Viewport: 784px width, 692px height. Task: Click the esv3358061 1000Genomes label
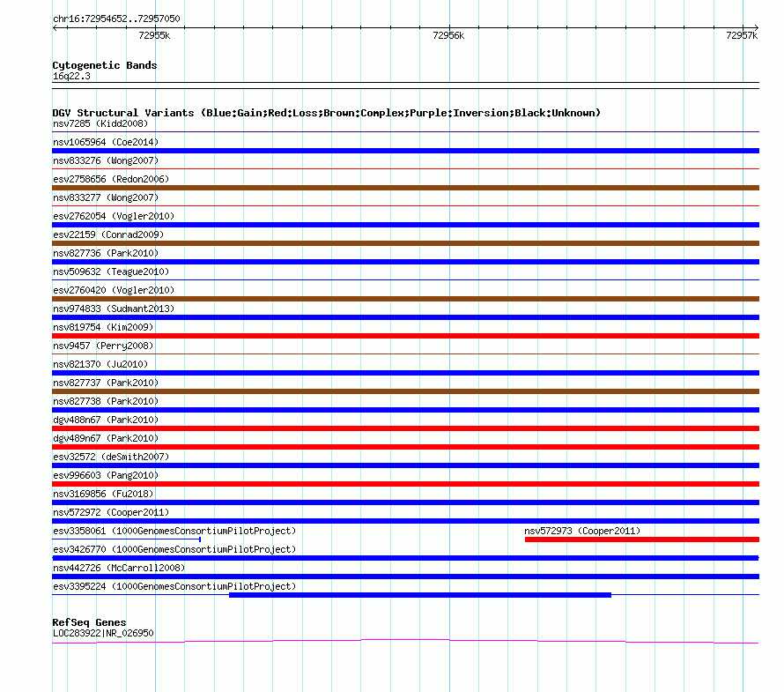pyautogui.click(x=174, y=531)
